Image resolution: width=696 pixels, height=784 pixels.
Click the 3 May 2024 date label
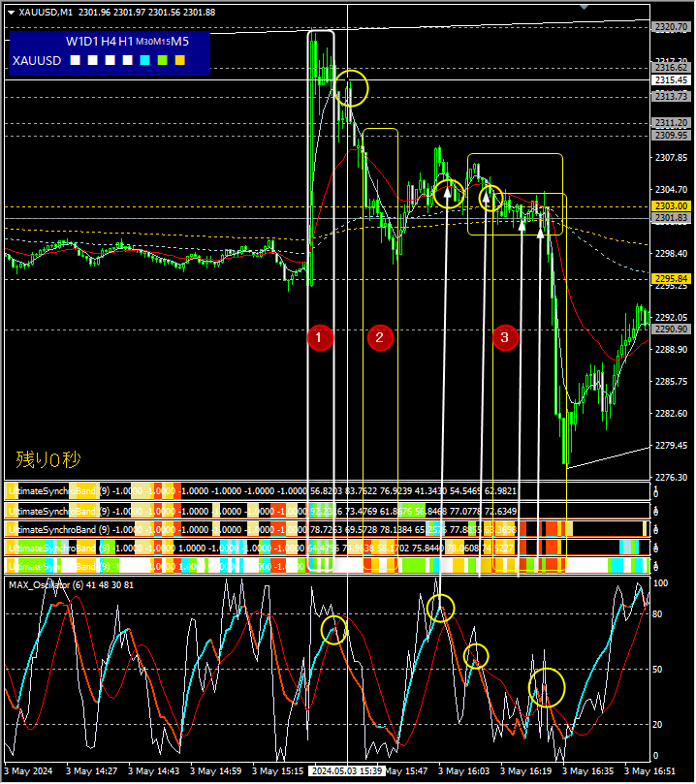coord(28,771)
